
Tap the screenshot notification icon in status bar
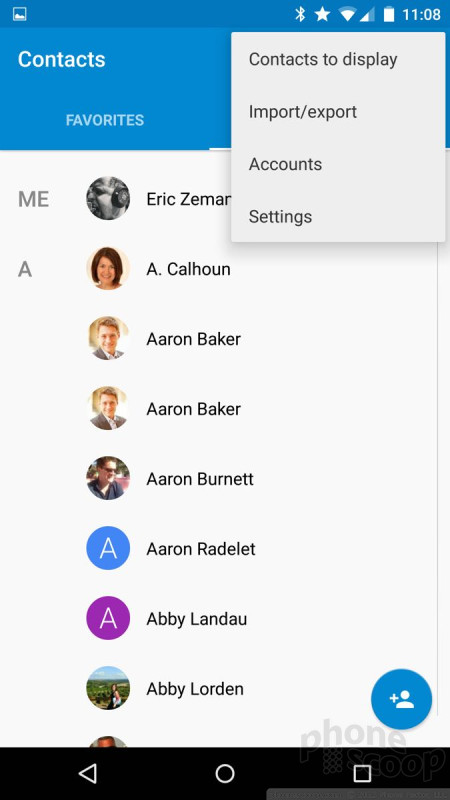[20, 14]
